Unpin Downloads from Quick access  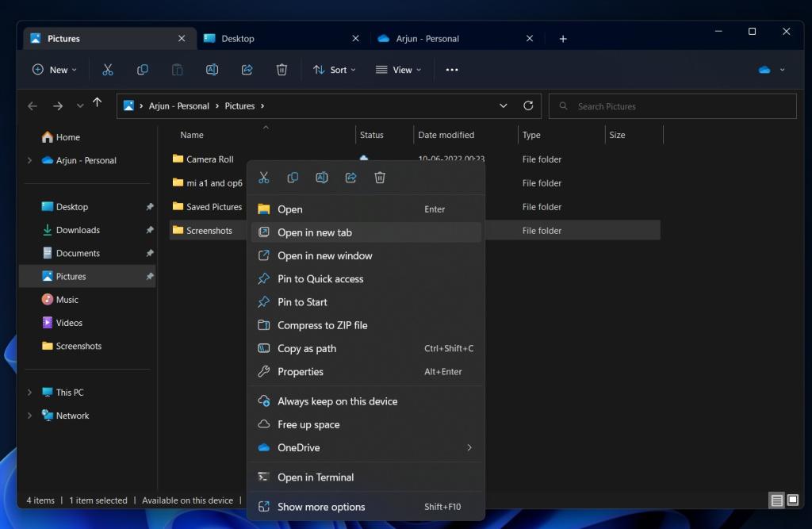pos(150,229)
